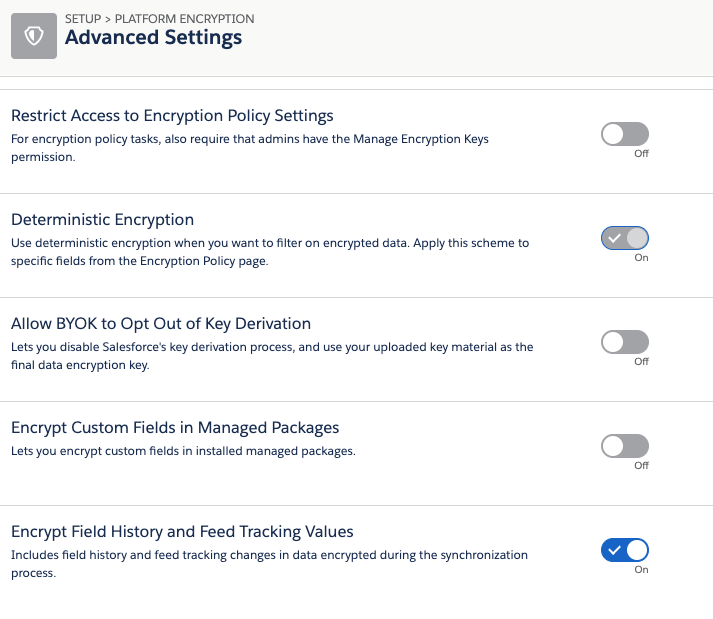The width and height of the screenshot is (713, 619).
Task: Turn off the Deterministic Encryption toggle
Action: [625, 238]
